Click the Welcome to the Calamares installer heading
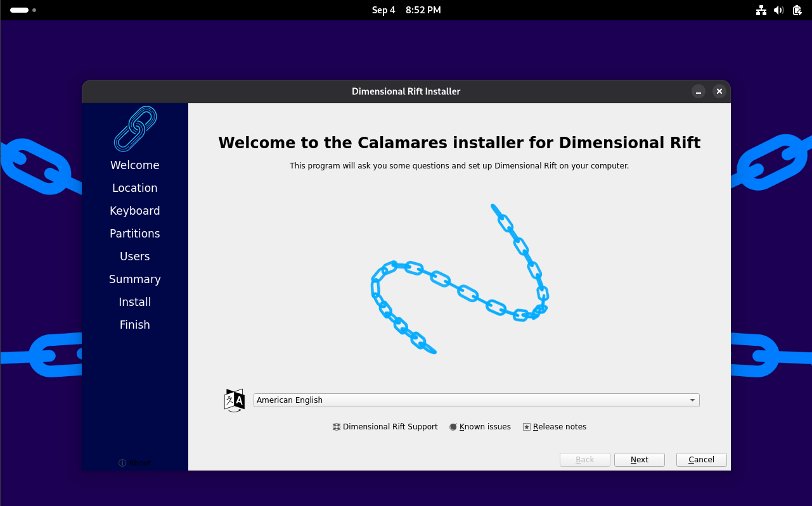Screen dimensions: 812x506 pyautogui.click(x=460, y=142)
